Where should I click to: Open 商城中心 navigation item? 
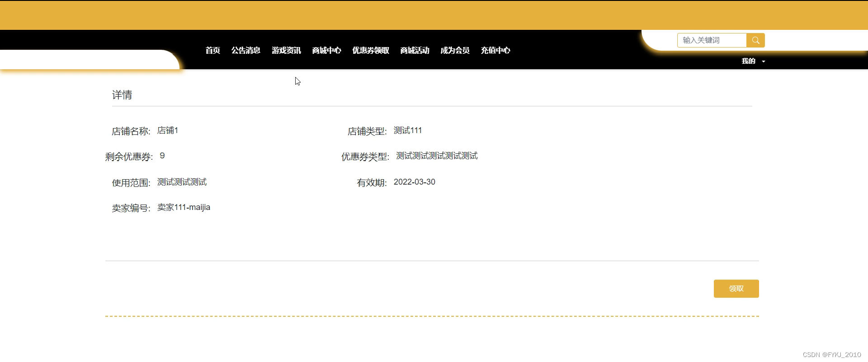[326, 50]
